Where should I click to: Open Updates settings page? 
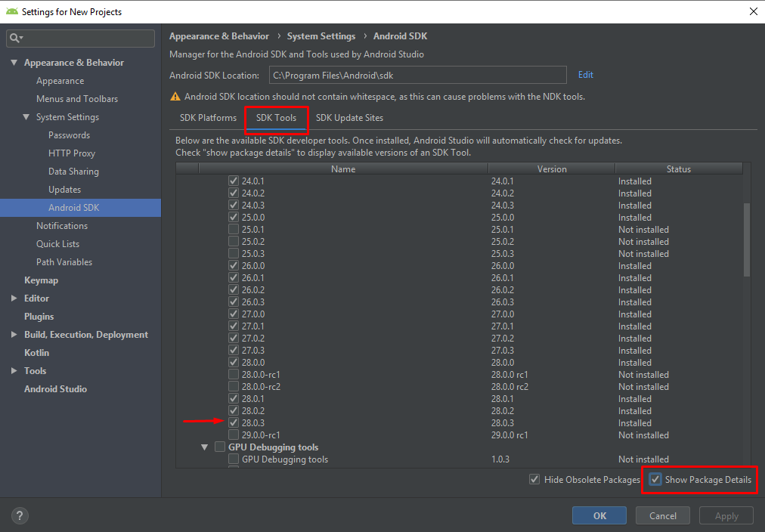[x=64, y=190]
